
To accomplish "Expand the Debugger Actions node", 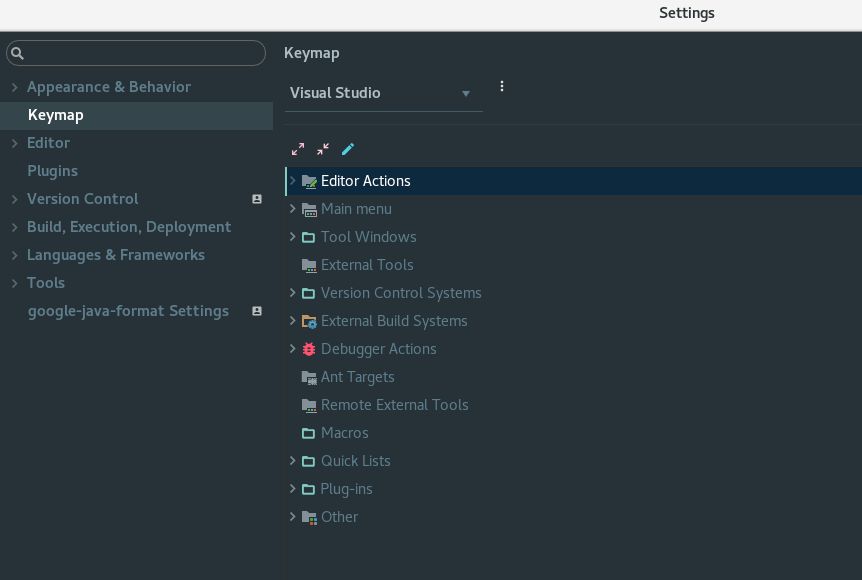I will point(292,349).
